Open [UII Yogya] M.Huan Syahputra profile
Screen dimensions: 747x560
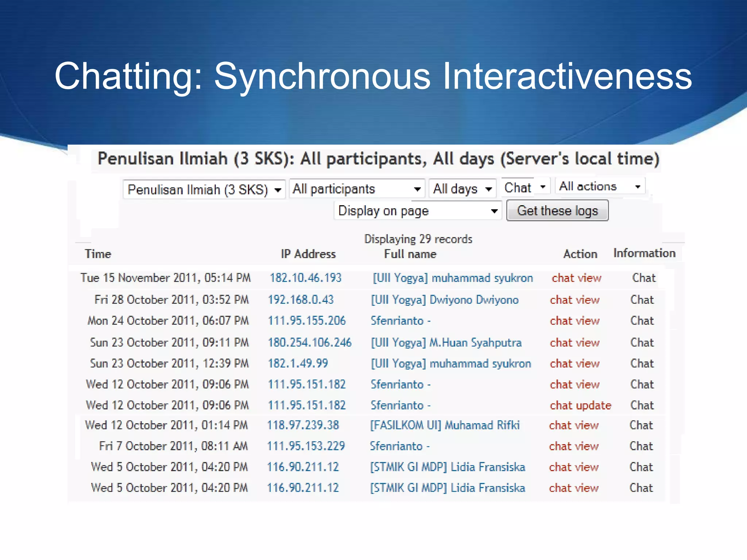pyautogui.click(x=446, y=343)
